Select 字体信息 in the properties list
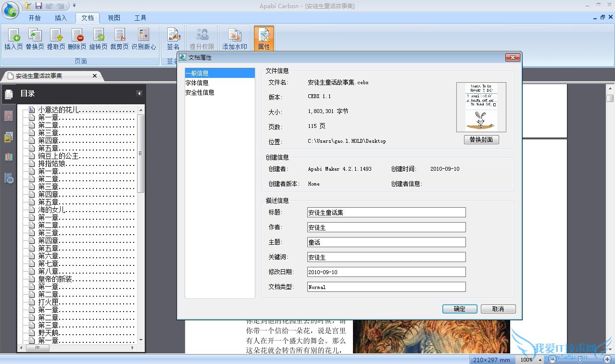Viewport: 615px width, 364px height. [x=197, y=83]
